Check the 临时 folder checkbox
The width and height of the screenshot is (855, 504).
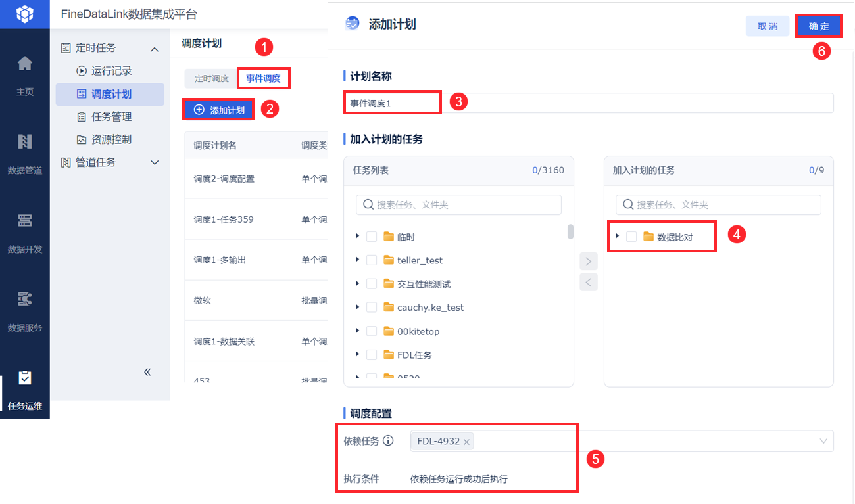[x=372, y=237]
